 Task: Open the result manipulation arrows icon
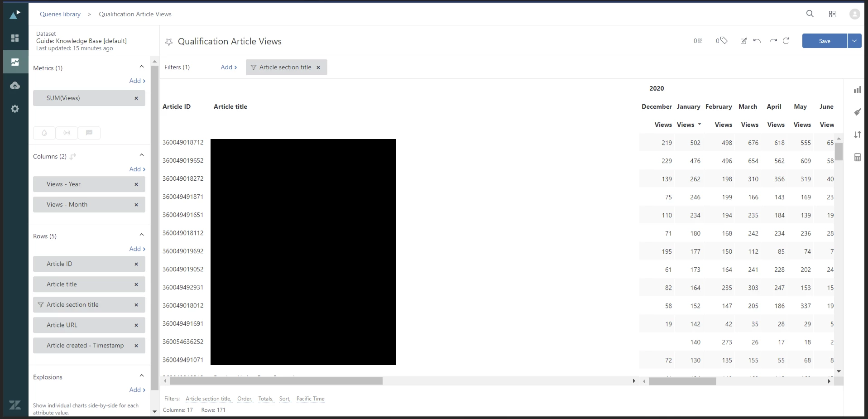tap(858, 135)
